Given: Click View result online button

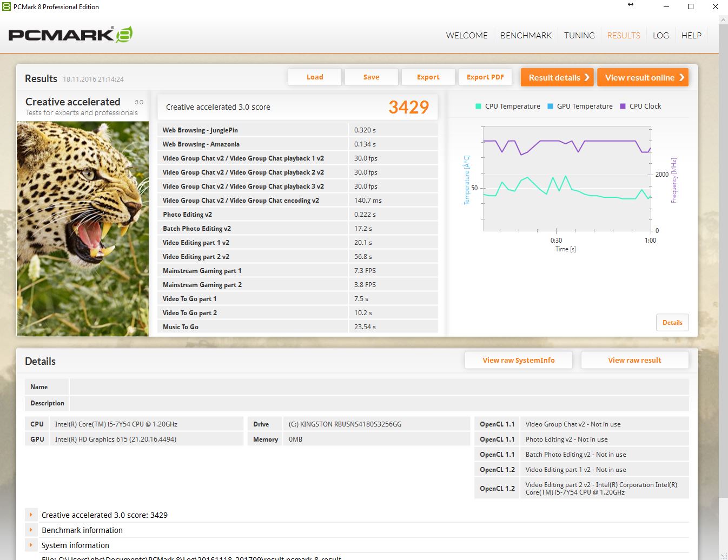Looking at the screenshot, I should point(643,77).
